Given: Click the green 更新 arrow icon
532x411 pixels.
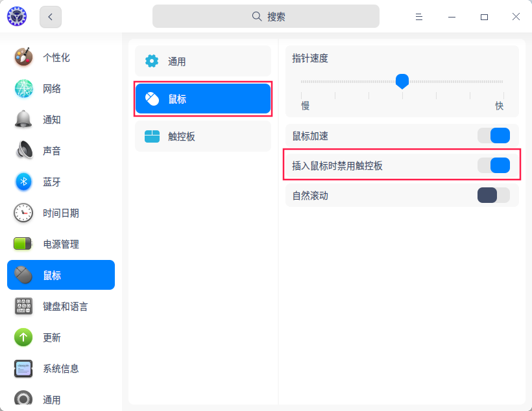Looking at the screenshot, I should (x=23, y=337).
